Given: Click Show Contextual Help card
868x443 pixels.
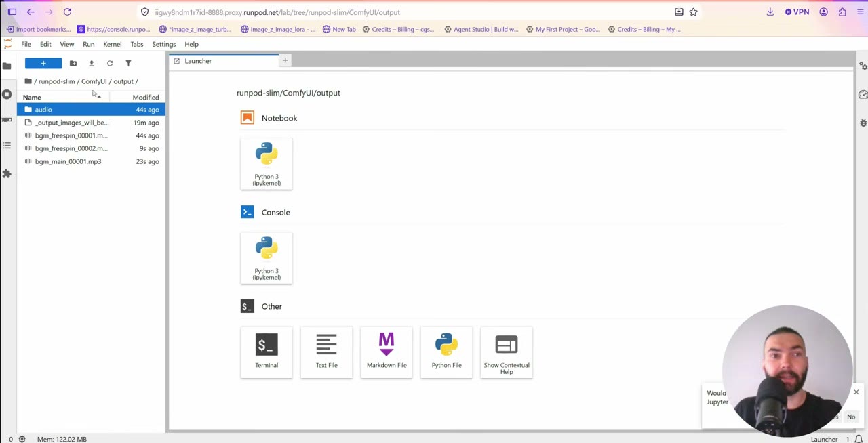Looking at the screenshot, I should [507, 352].
